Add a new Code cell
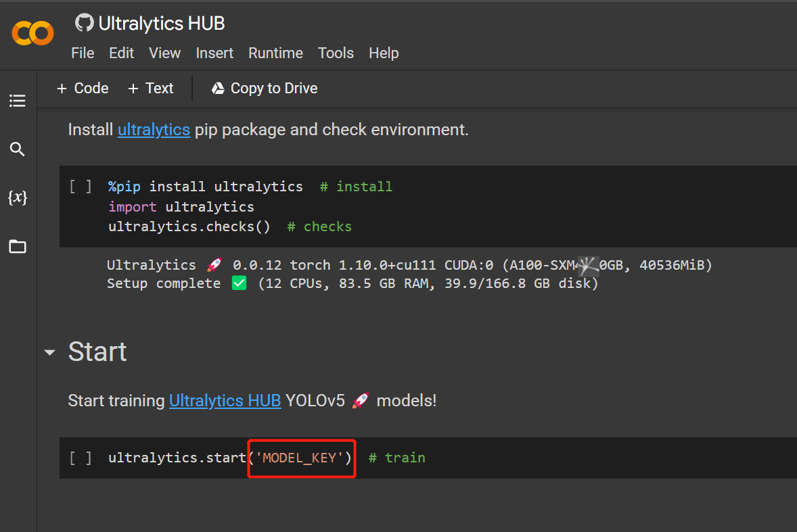This screenshot has height=532, width=797. tap(83, 89)
